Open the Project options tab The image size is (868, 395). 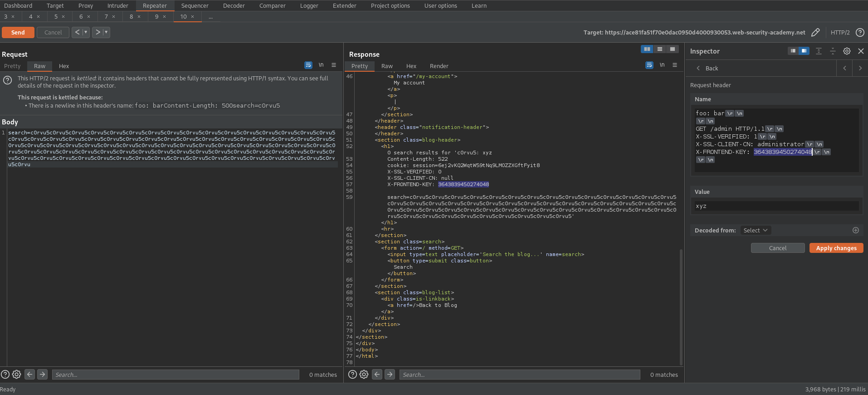(x=390, y=5)
